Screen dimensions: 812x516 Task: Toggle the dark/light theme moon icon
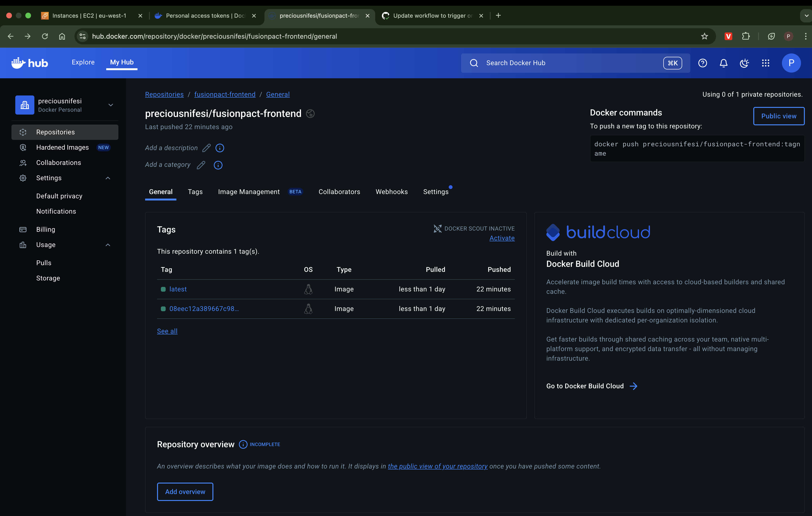744,63
